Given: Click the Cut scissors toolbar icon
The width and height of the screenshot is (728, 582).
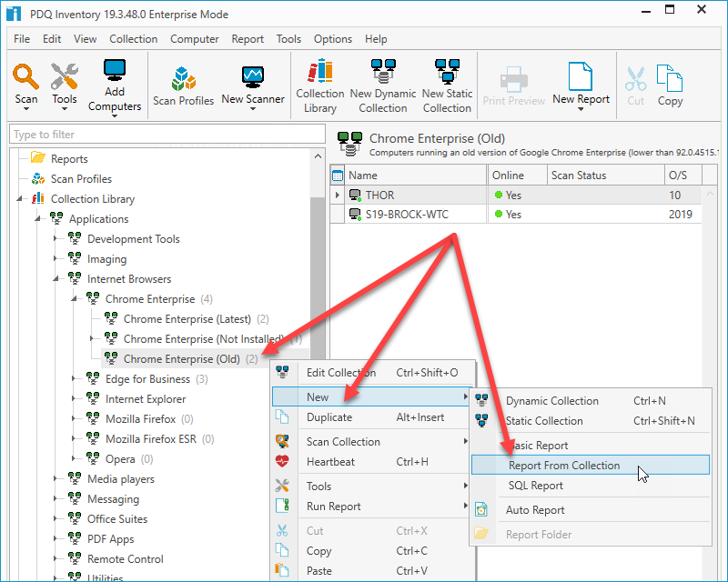Looking at the screenshot, I should [635, 79].
